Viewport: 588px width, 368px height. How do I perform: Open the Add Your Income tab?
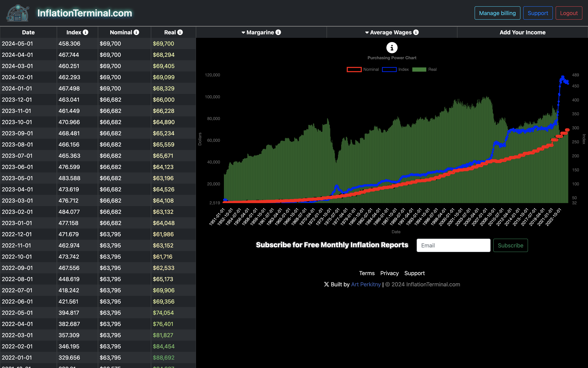pyautogui.click(x=522, y=32)
